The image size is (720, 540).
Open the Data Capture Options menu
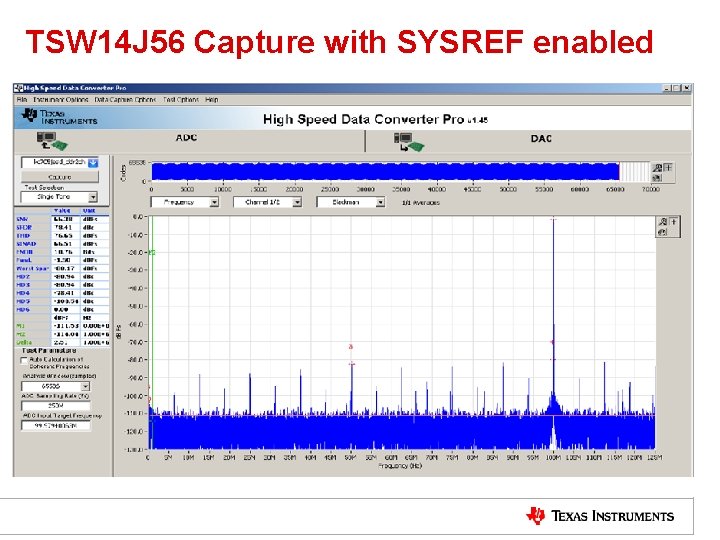coord(125,100)
